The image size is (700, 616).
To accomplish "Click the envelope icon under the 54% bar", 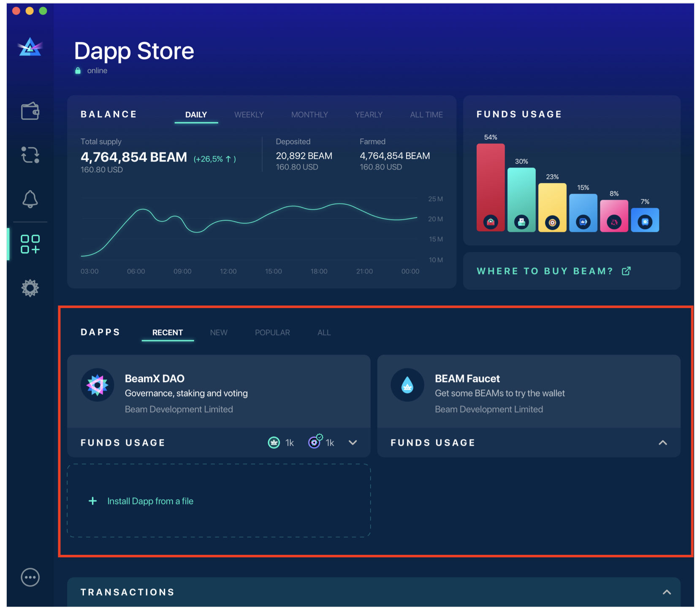I will [490, 222].
